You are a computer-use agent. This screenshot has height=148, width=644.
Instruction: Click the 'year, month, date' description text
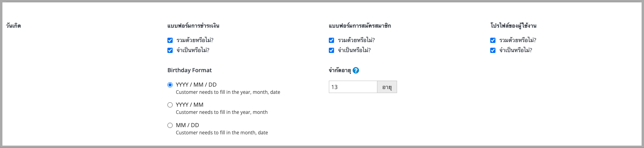(228, 92)
